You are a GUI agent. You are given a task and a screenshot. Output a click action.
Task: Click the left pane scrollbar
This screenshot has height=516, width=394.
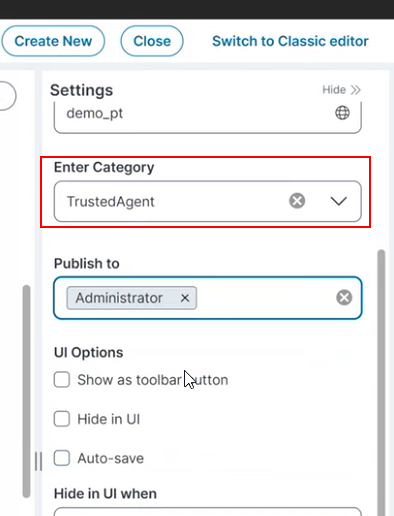click(27, 392)
